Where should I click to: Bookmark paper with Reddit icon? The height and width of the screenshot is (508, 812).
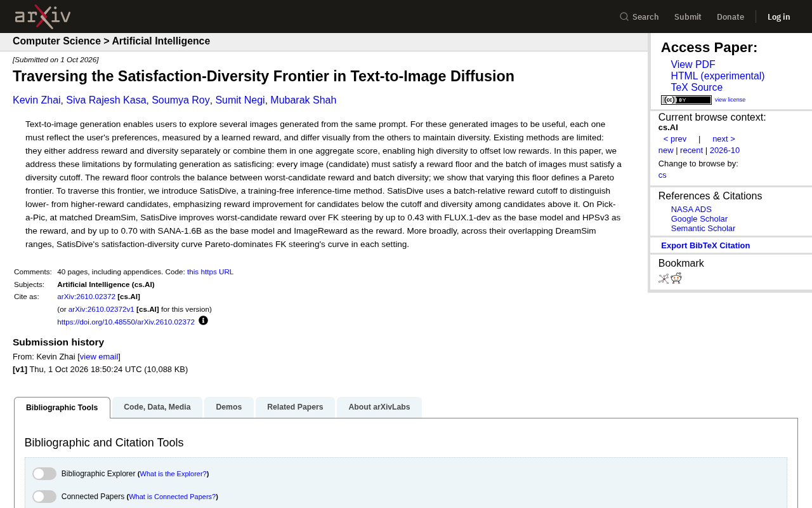tap(676, 278)
